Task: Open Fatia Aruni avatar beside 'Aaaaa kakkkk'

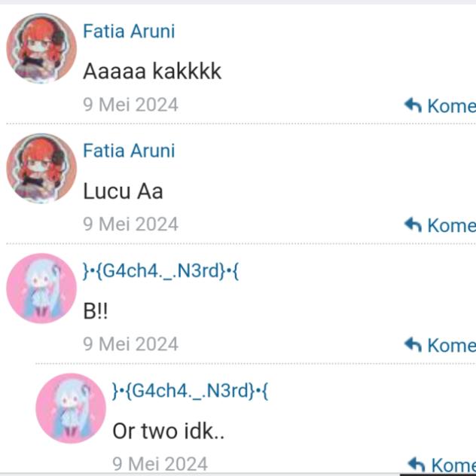Action: coord(41,48)
